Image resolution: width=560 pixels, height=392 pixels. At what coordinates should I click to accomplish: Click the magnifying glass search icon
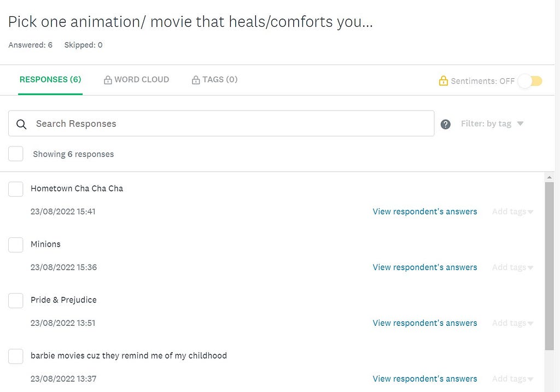pyautogui.click(x=21, y=124)
